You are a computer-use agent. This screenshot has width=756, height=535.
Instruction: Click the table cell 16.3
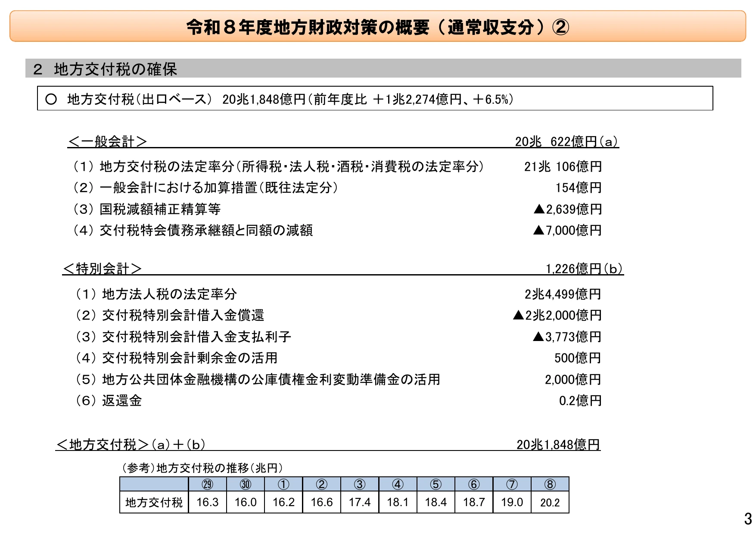tap(208, 502)
